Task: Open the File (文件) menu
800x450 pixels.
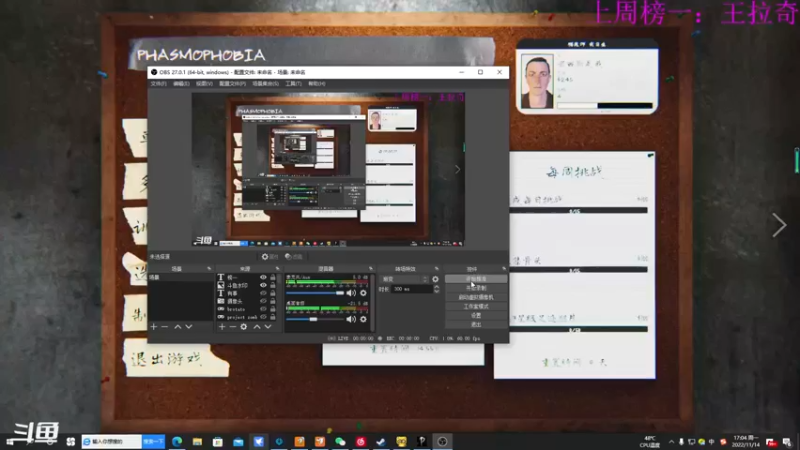Action: tap(158, 84)
